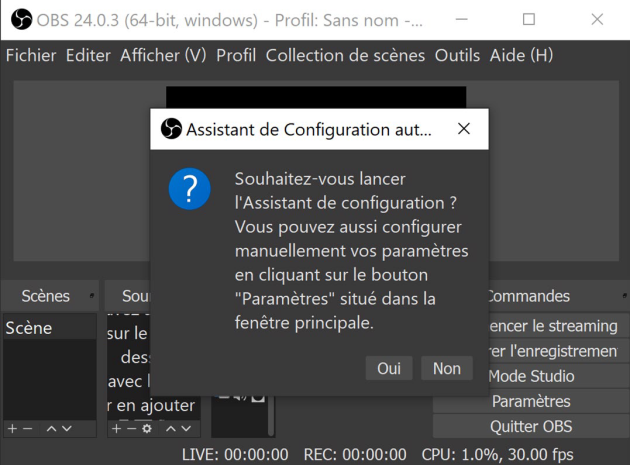Enable Mode Studio
Image resolution: width=630 pixels, height=465 pixels.
pos(559,376)
